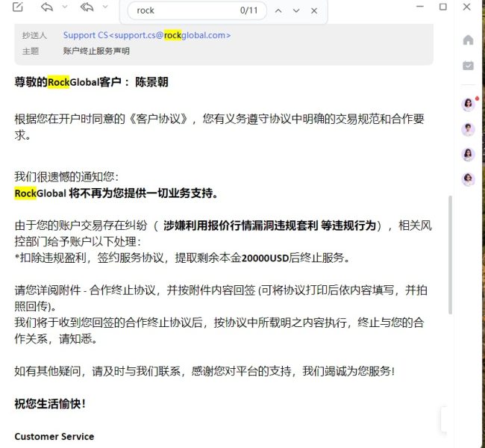Select the second contact avatar in sidebar
485x448 pixels.
point(468,129)
